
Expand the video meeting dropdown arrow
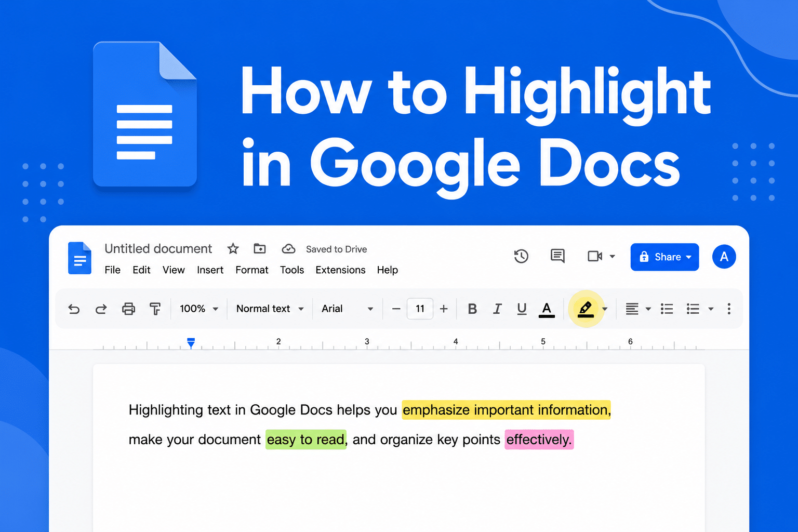(612, 256)
